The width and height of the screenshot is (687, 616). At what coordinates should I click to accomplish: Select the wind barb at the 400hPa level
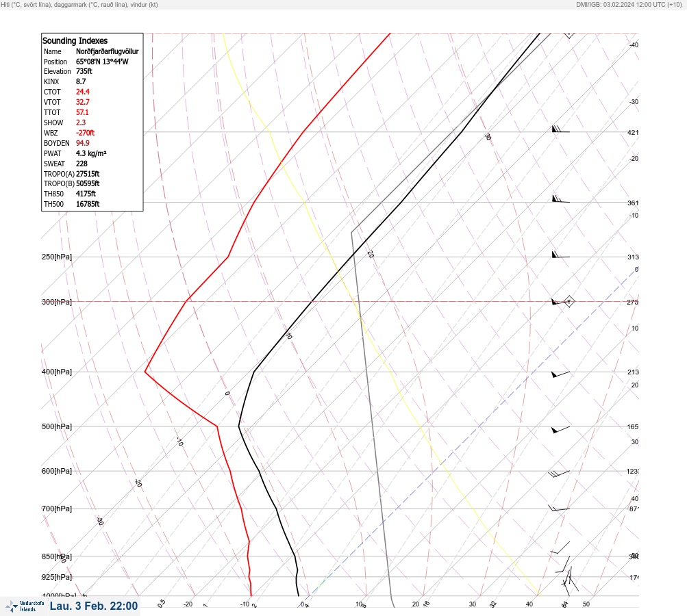(561, 374)
